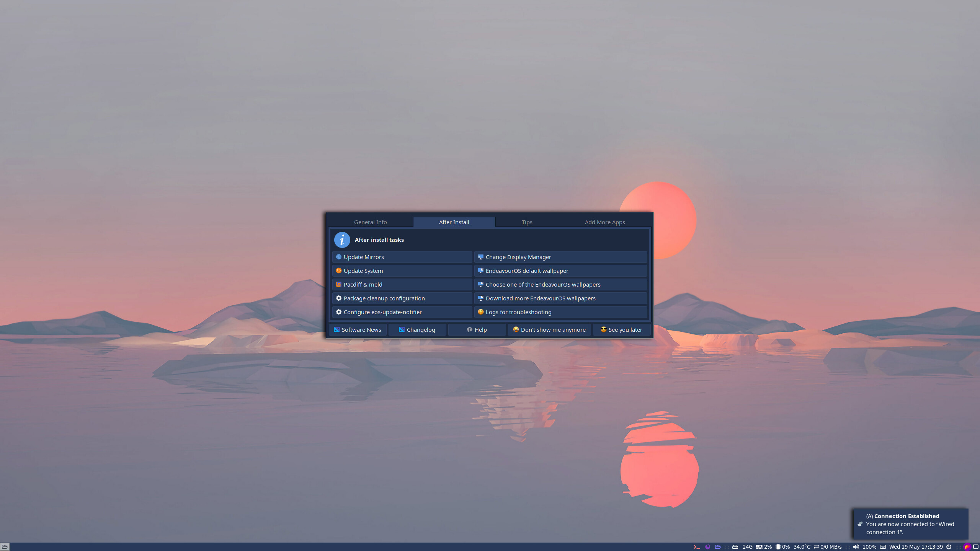Open the terminal from the system tray

pos(697,546)
